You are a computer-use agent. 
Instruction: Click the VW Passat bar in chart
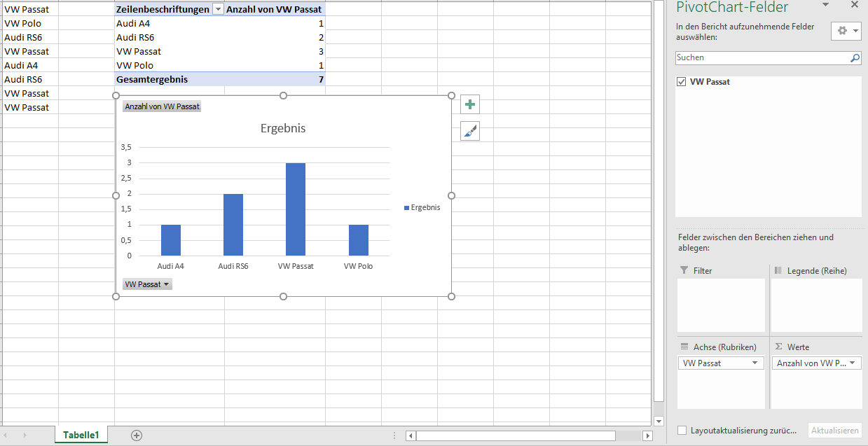click(296, 209)
